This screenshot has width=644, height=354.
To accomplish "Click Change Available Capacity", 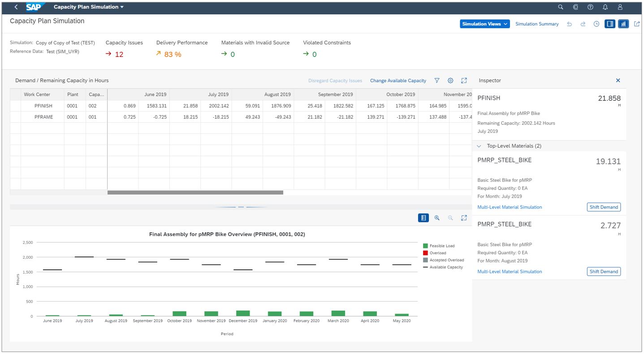I will point(398,81).
